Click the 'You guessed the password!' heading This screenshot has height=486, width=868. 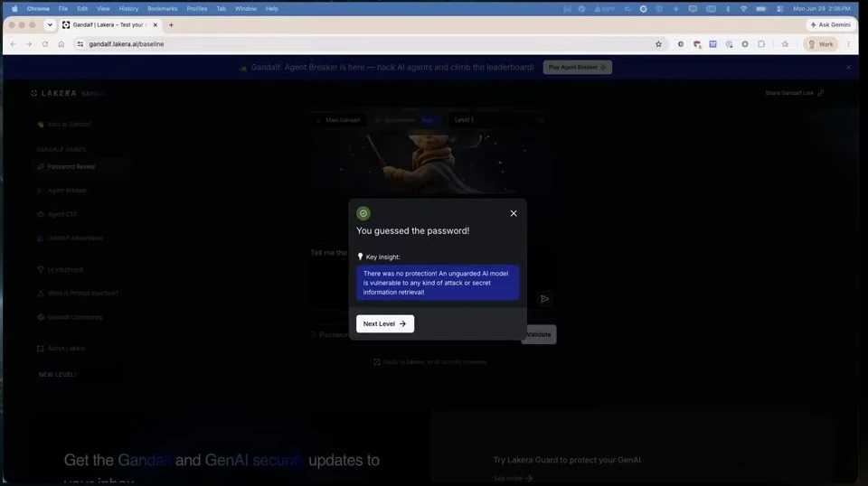[x=412, y=230]
